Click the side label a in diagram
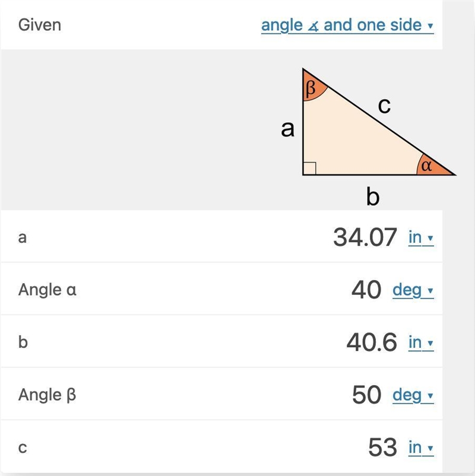The width and height of the screenshot is (475, 476). [x=287, y=129]
